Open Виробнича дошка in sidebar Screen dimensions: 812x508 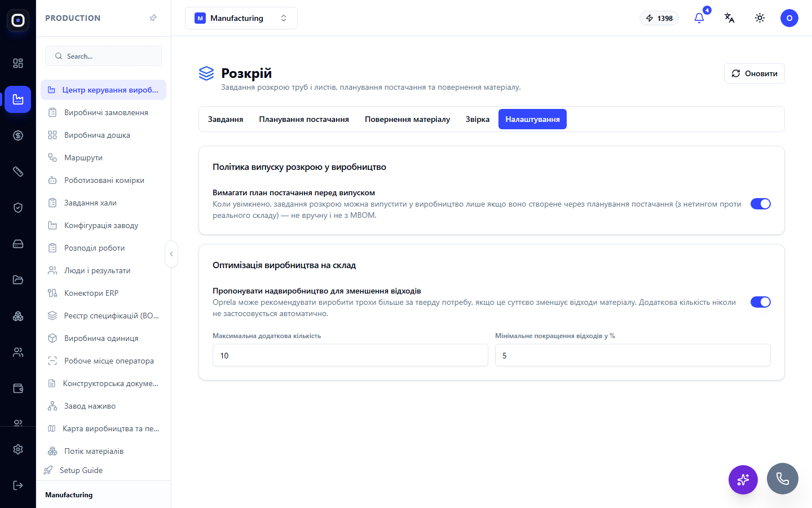pyautogui.click(x=103, y=135)
